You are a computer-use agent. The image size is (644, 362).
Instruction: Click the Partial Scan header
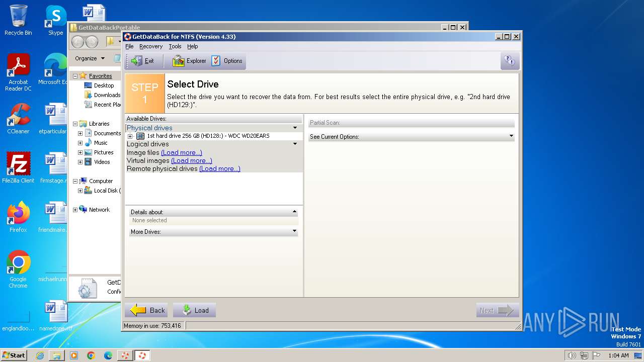(x=411, y=122)
